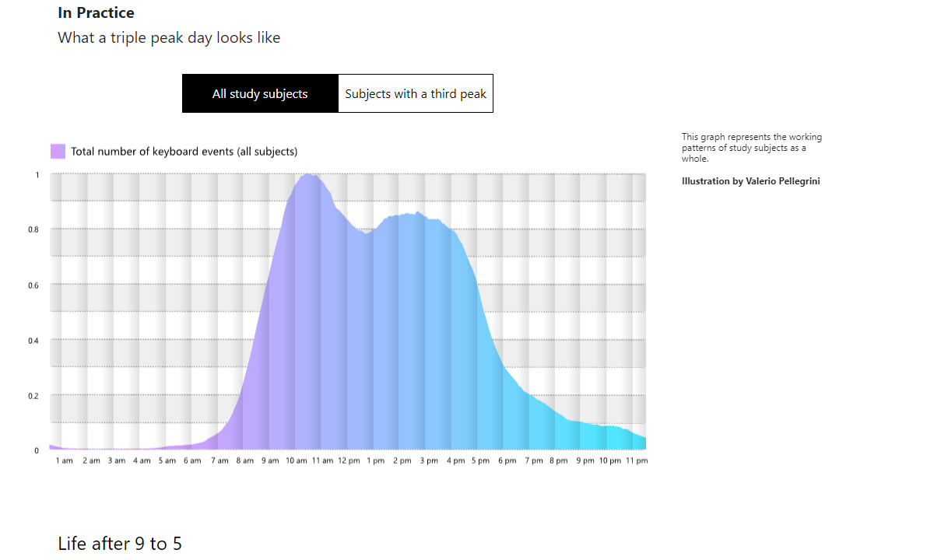
Task: Click the 1 am x-axis label
Action: click(x=65, y=460)
